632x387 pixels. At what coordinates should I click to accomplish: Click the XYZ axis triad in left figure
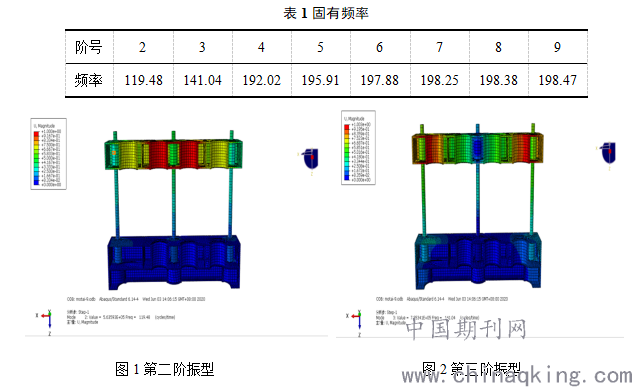click(45, 322)
